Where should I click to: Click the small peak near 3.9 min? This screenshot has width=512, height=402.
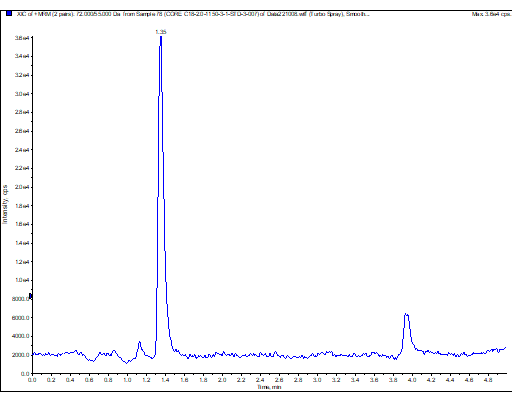(x=406, y=315)
